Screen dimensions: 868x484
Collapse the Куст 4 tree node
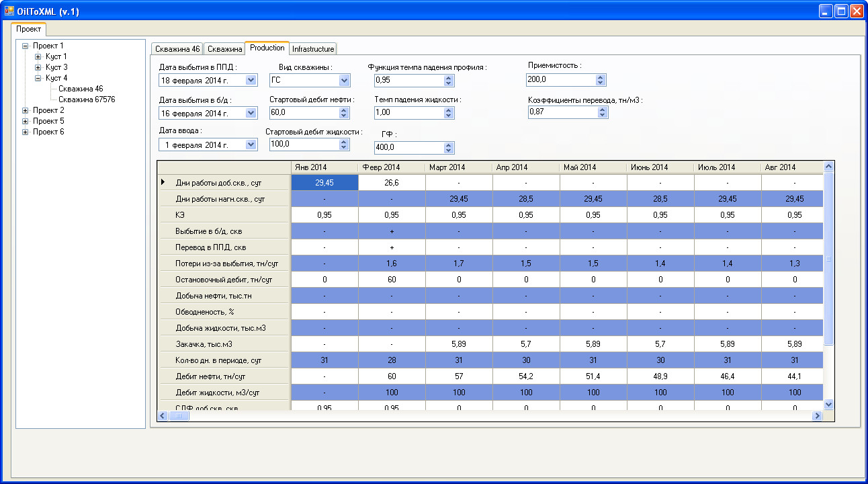click(x=38, y=78)
